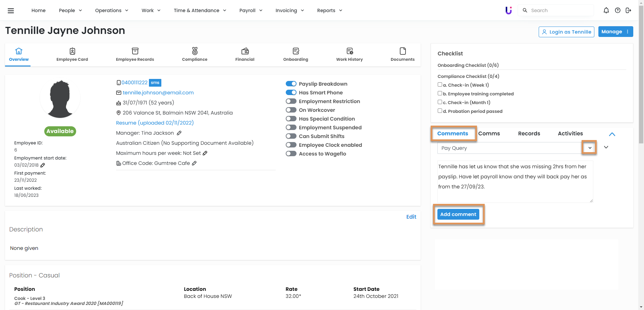Viewport: 644px width, 310px height.
Task: Click the Add comment button
Action: pos(458,214)
